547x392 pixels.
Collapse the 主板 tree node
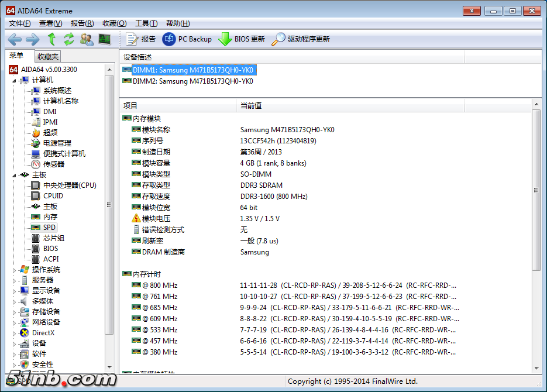coord(14,175)
